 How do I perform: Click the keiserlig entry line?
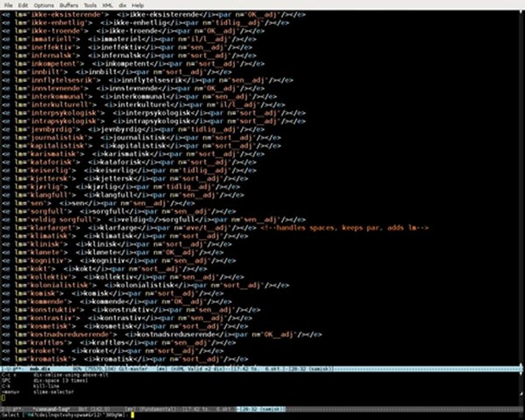click(129, 170)
